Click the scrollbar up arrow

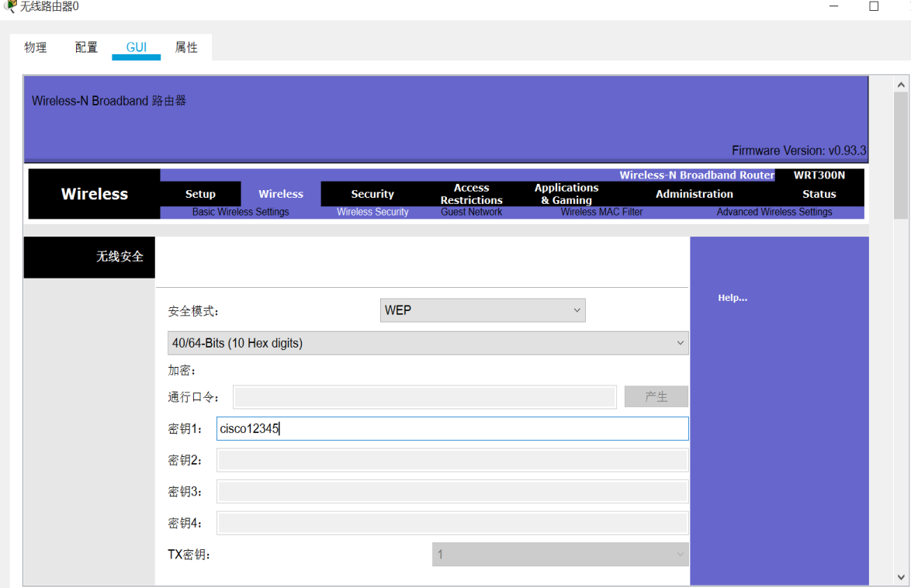[x=901, y=85]
